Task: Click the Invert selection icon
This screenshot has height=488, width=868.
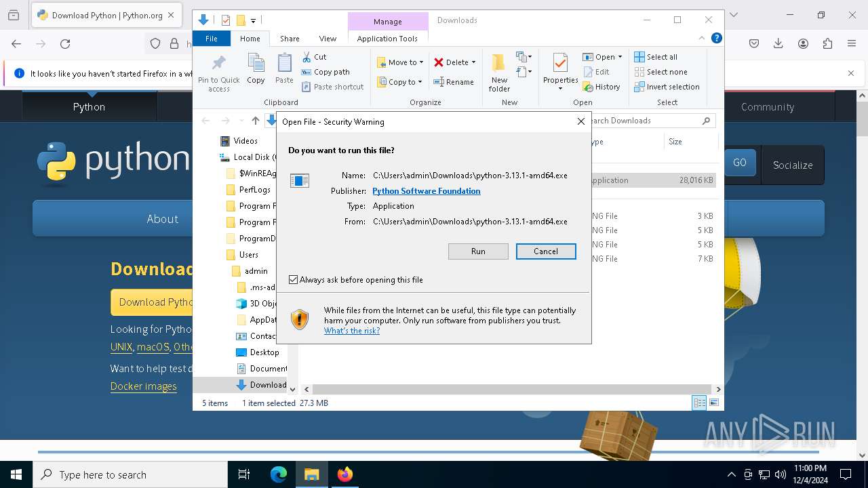Action: pos(639,87)
